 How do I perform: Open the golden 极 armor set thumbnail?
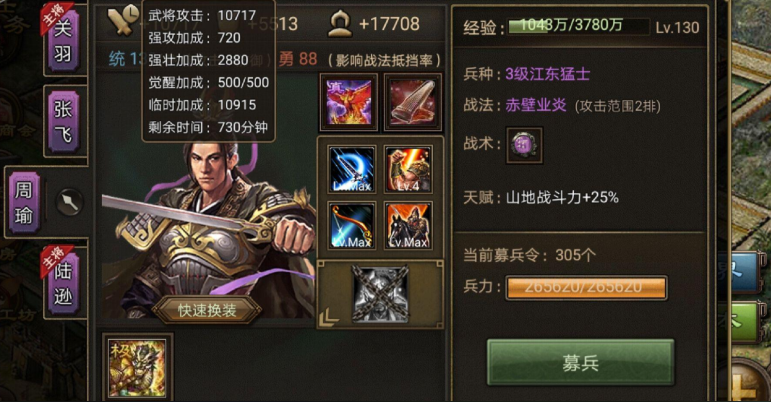pos(137,367)
